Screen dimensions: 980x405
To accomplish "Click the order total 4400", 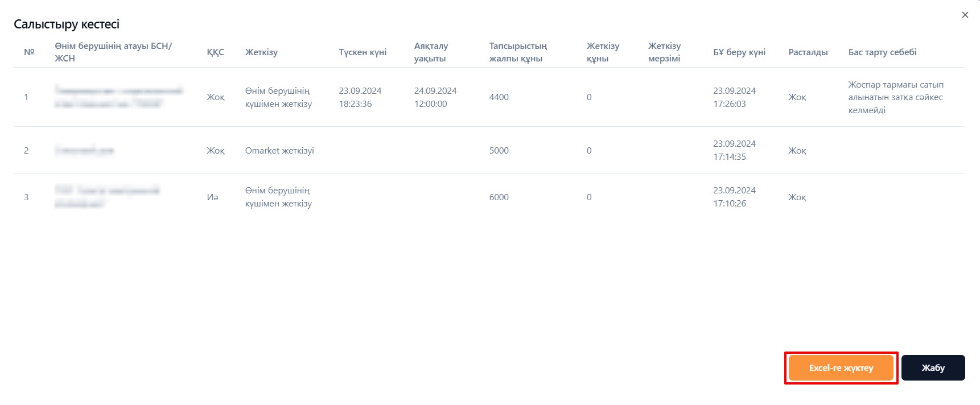I will 499,97.
